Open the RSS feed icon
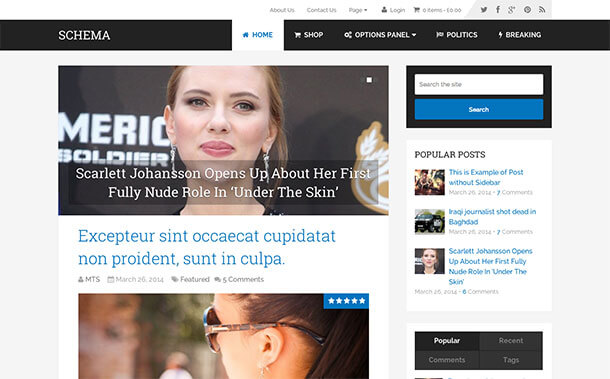Image resolution: width=610 pixels, height=379 pixels. pyautogui.click(x=542, y=10)
